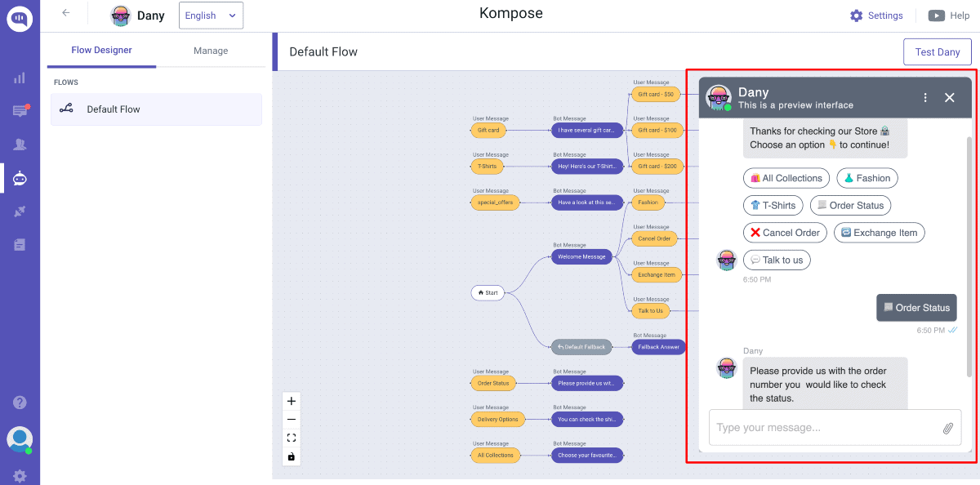Open the help question mark sidebar icon
This screenshot has height=485, width=980.
coord(20,403)
